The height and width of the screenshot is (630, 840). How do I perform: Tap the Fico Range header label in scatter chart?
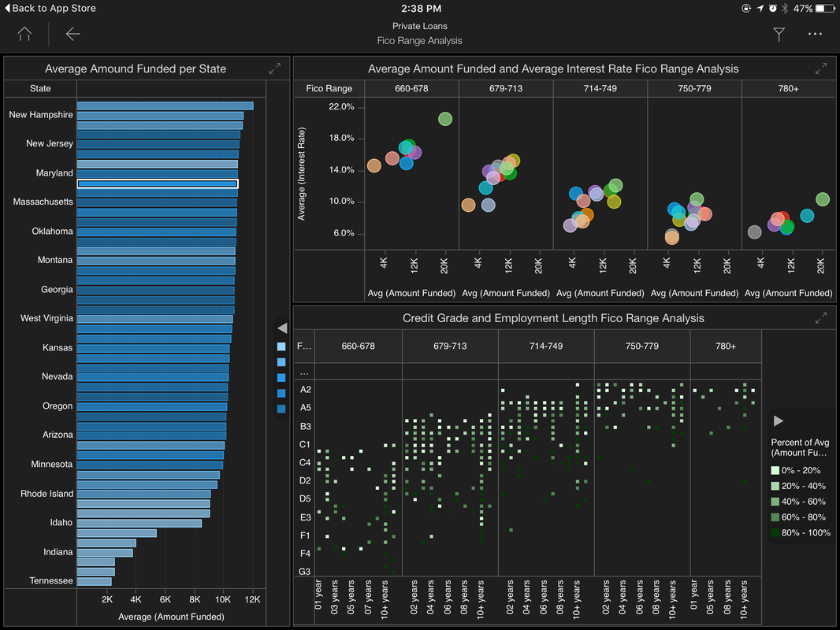(329, 88)
